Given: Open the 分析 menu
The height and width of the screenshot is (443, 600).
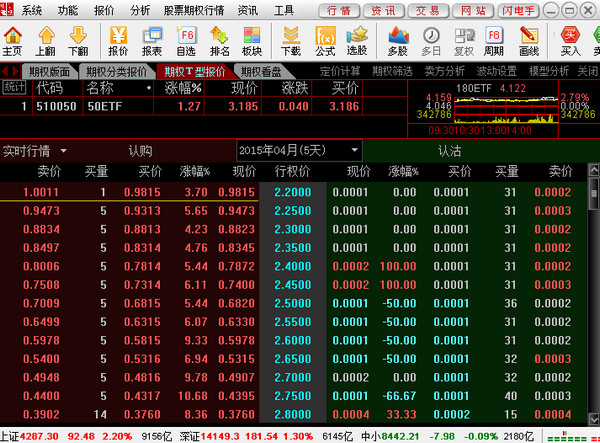Looking at the screenshot, I should tap(141, 10).
